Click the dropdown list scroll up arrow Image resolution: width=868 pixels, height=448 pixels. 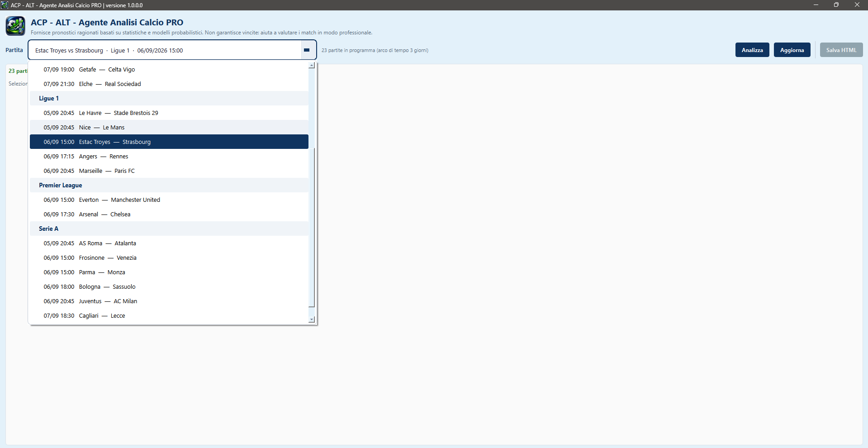[x=312, y=66]
